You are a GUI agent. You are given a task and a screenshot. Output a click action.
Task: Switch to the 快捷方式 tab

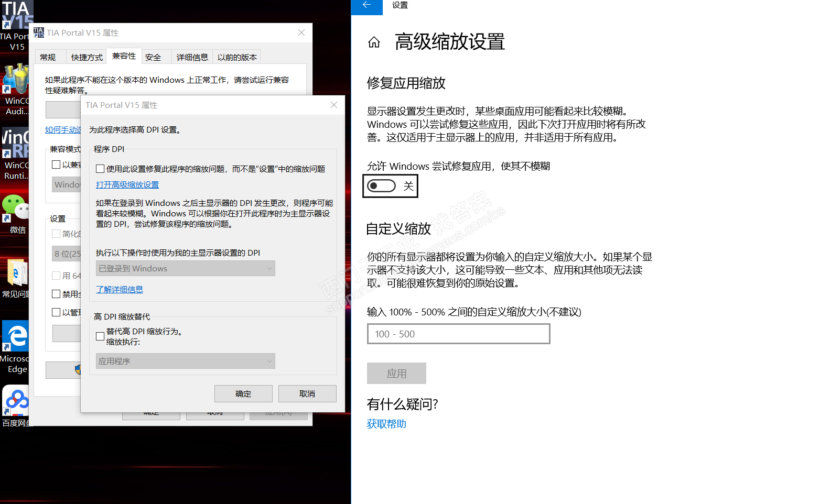coord(87,57)
